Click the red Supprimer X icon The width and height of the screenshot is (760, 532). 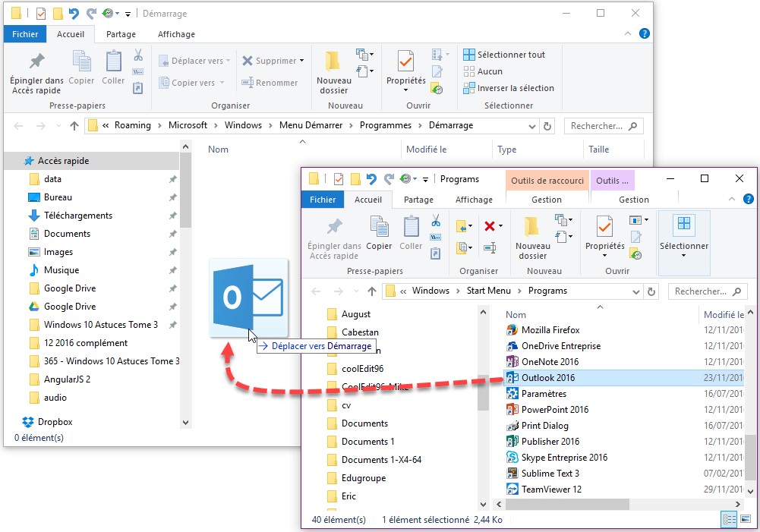coord(490,226)
